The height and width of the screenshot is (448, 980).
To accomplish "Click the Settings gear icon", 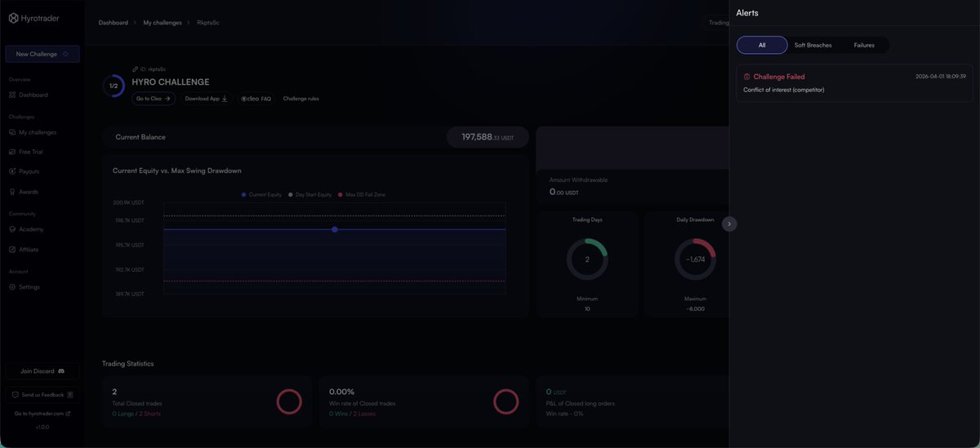I will coord(12,287).
